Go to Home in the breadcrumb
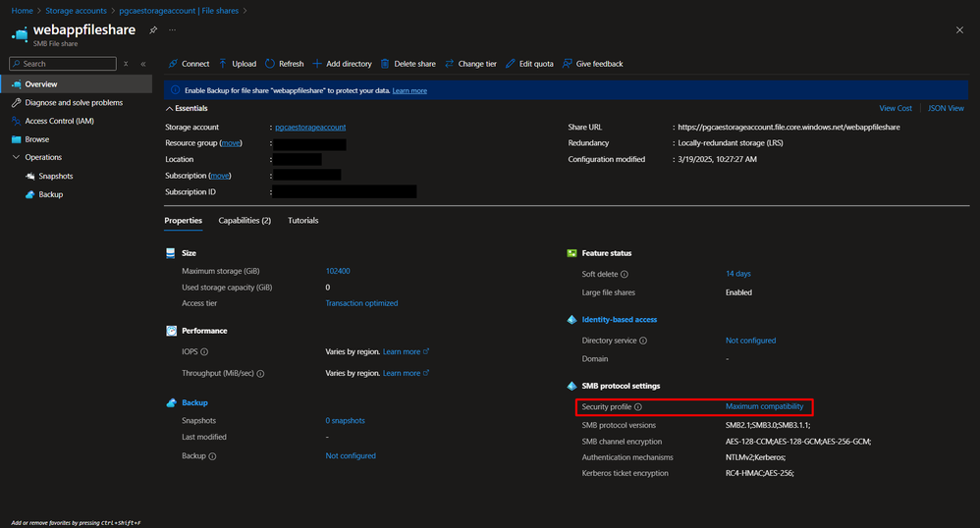Image resolution: width=980 pixels, height=528 pixels. [x=22, y=11]
